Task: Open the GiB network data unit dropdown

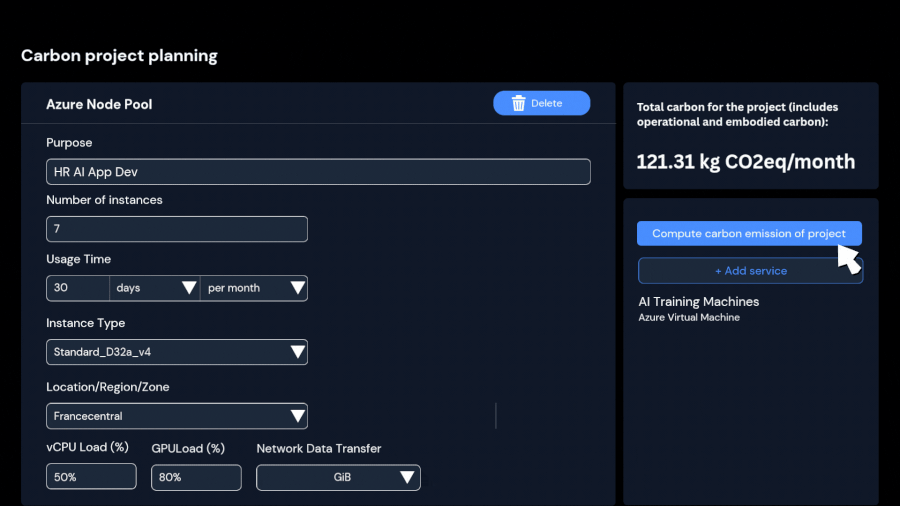Action: point(338,477)
